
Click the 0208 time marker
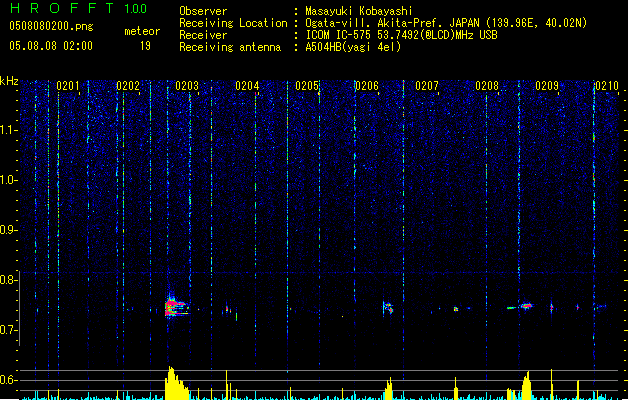pyautogui.click(x=487, y=86)
